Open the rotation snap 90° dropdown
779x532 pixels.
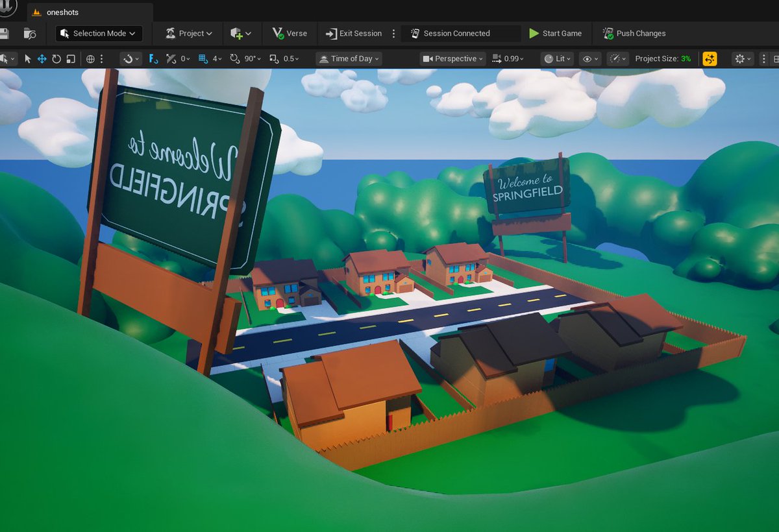coord(252,58)
